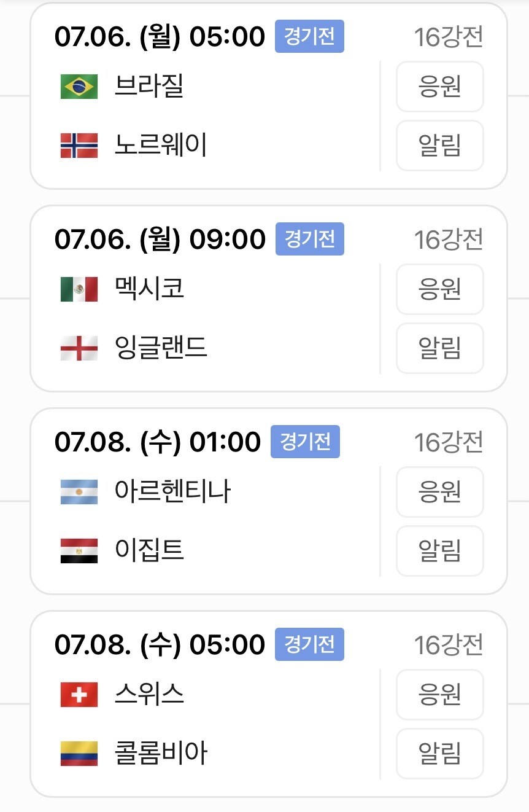529x812 pixels.
Task: Turn on 알림 for Switzerland vs Colombia
Action: click(x=440, y=754)
